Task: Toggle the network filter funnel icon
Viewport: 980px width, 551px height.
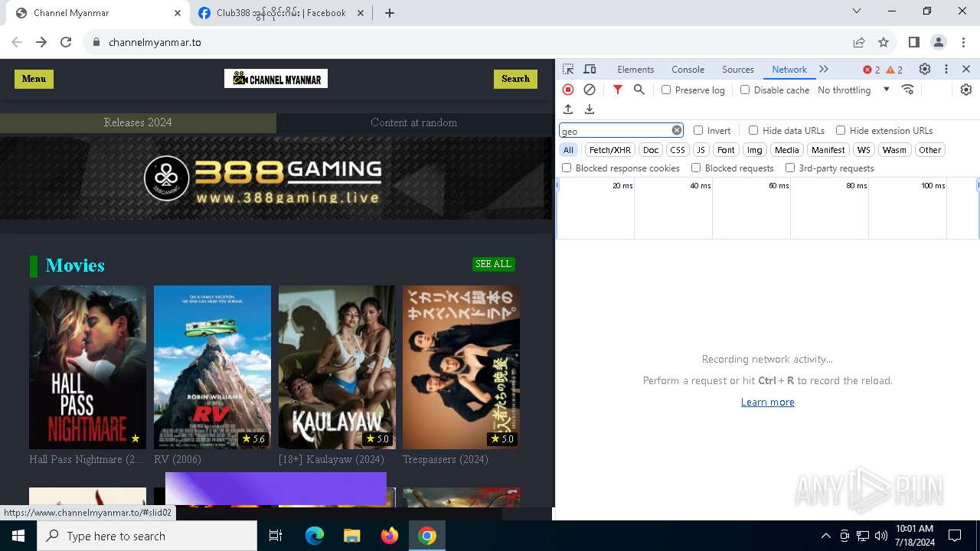Action: tap(618, 90)
